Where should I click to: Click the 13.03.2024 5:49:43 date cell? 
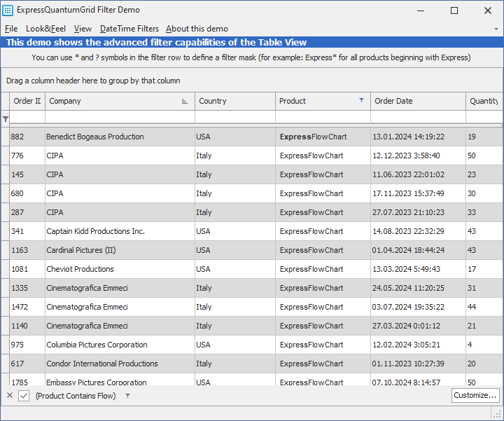click(x=418, y=269)
